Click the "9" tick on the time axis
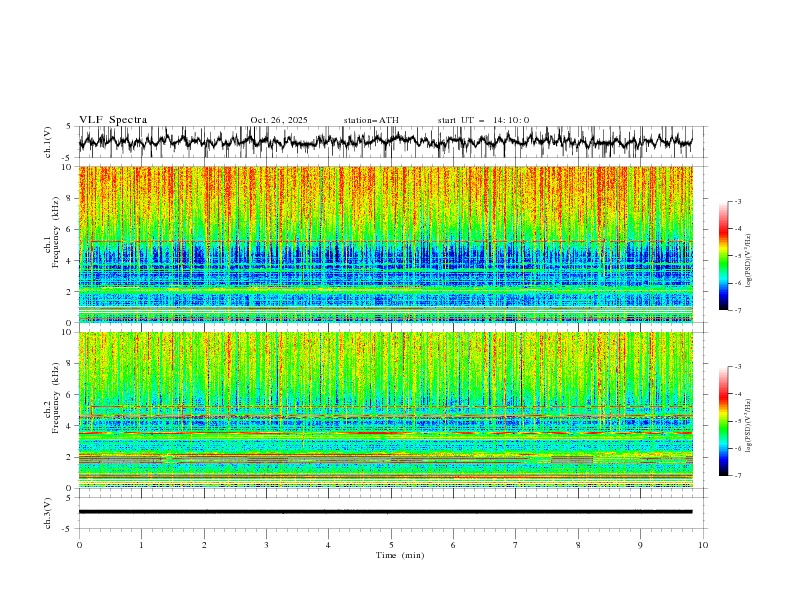 [x=640, y=545]
